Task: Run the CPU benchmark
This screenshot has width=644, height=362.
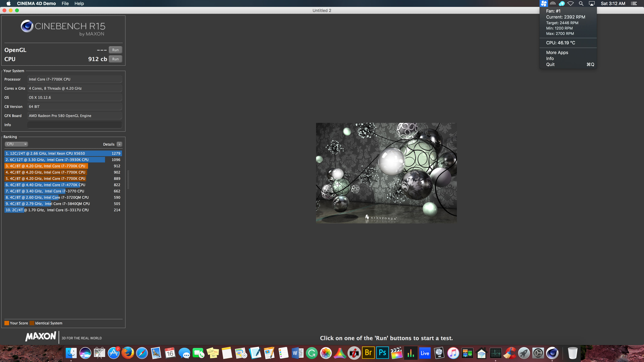Action: (x=116, y=59)
